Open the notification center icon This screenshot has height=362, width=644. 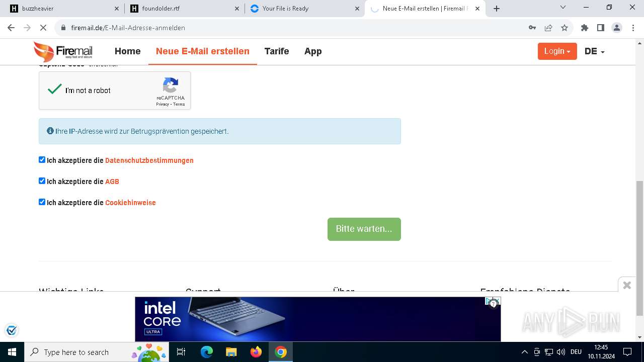(x=627, y=352)
